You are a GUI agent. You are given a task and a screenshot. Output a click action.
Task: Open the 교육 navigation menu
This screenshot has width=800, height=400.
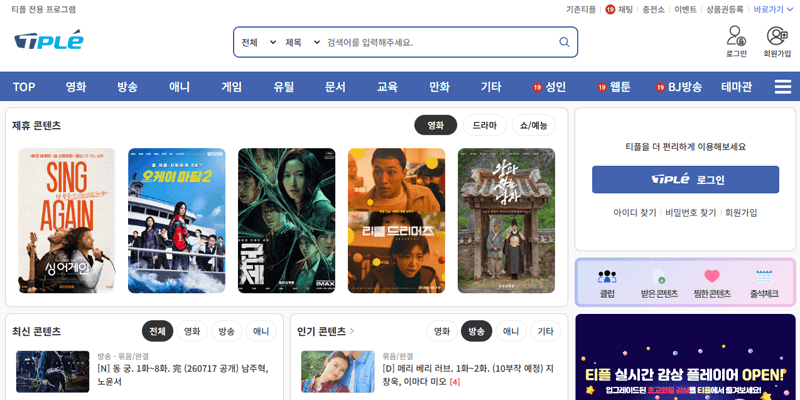387,87
